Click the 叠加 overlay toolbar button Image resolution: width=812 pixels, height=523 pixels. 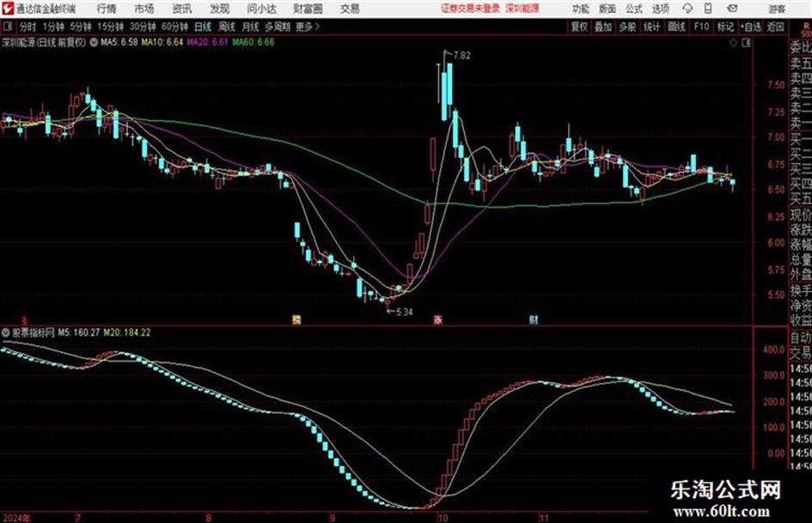(603, 27)
